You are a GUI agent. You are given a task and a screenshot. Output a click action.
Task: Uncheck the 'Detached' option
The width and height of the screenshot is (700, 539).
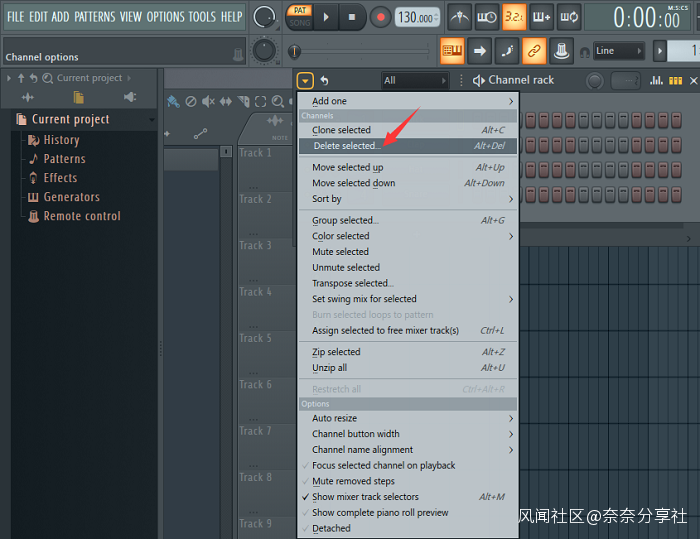pos(331,528)
